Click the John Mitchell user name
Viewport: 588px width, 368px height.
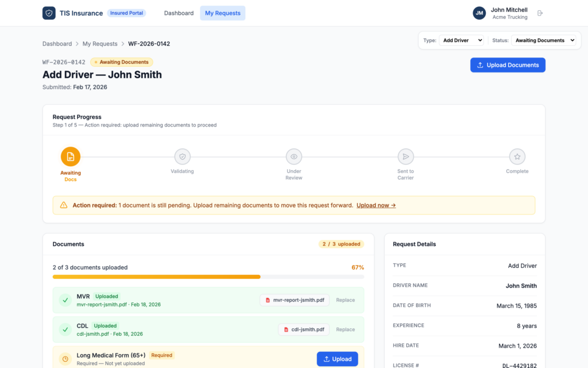click(509, 10)
